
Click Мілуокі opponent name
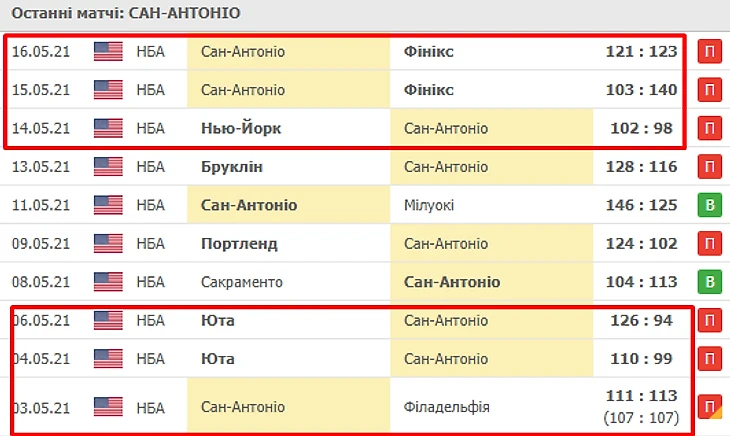(x=429, y=205)
